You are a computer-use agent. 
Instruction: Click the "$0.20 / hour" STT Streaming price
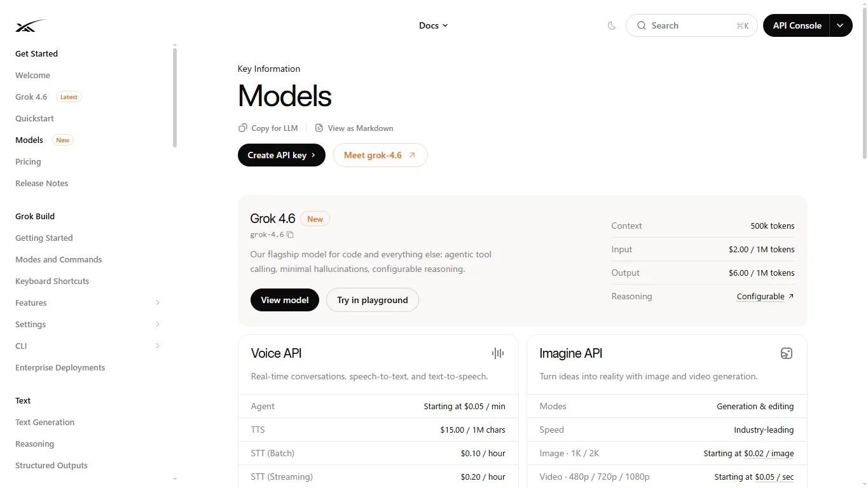click(483, 477)
